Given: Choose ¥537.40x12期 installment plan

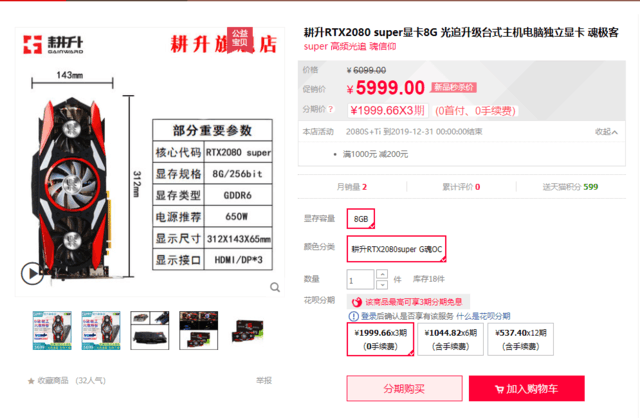Looking at the screenshot, I should coord(520,339).
